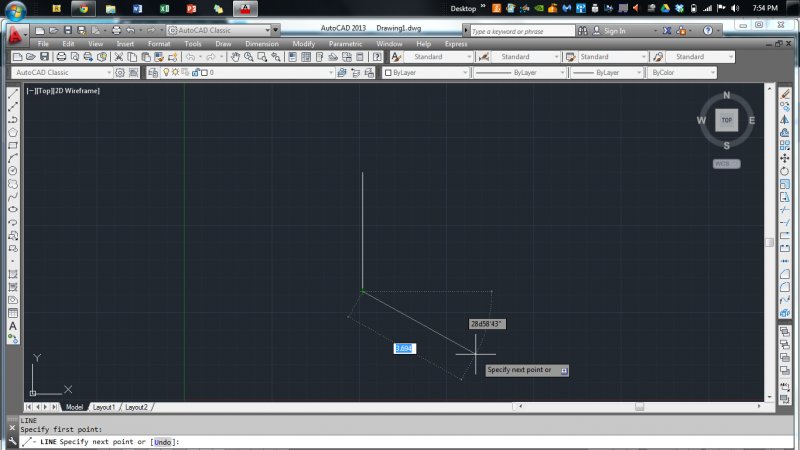Select the Rotate modify tool

[785, 171]
